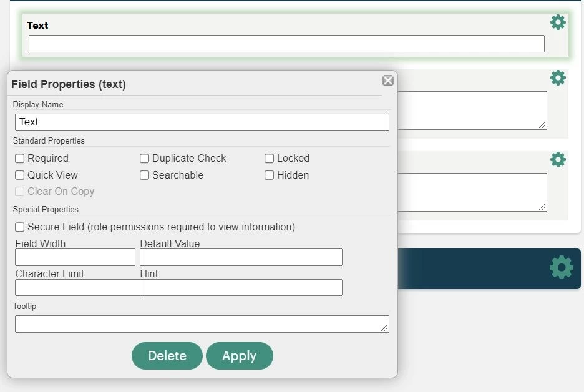584x392 pixels.
Task: Apply the field property changes
Action: point(239,356)
